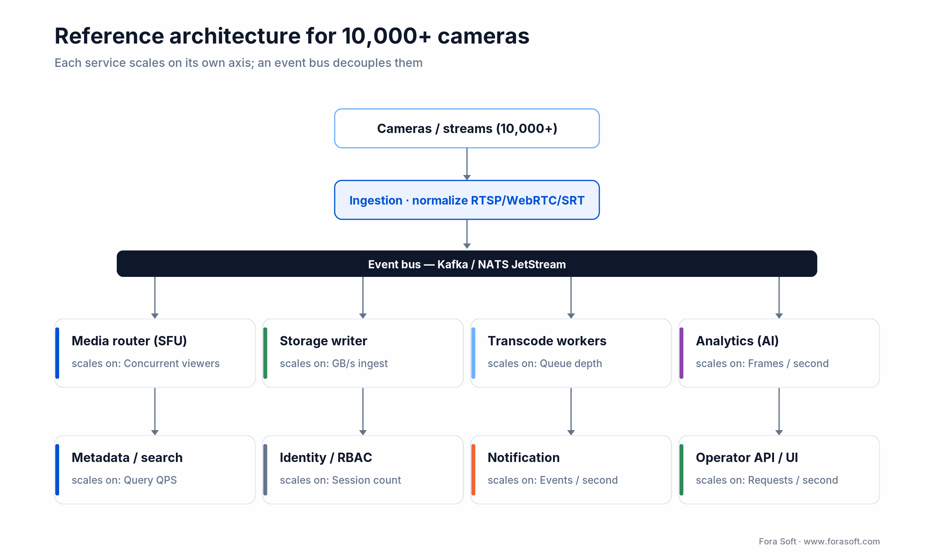Click the orange color bar on Notification card
934x560 pixels.
473,470
